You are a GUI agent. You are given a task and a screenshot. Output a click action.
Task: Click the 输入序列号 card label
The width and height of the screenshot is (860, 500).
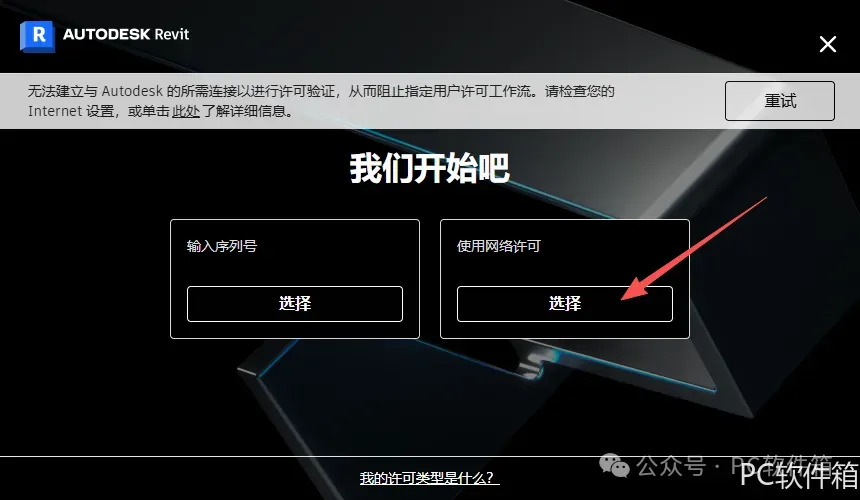pos(222,246)
